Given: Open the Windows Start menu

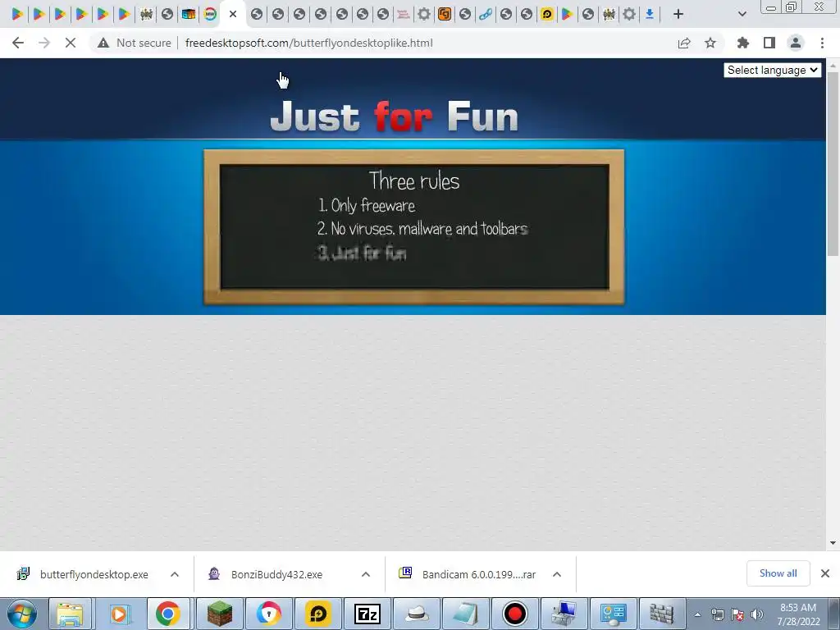Looking at the screenshot, I should click(21, 614).
